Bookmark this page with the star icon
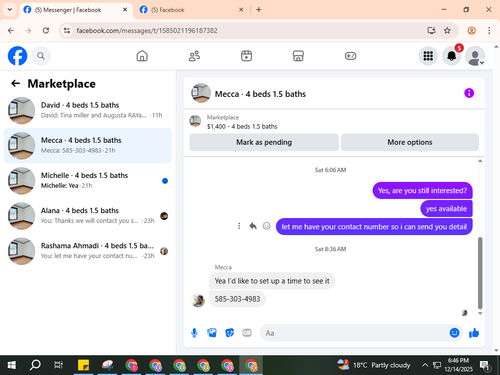This screenshot has width=500, height=375. 447,31
